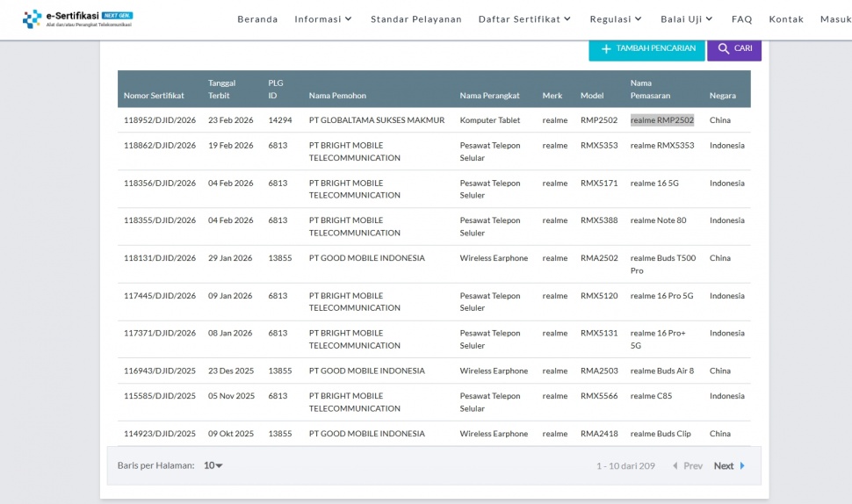Change rows per page dropdown value
This screenshot has height=504, width=852.
pos(213,465)
